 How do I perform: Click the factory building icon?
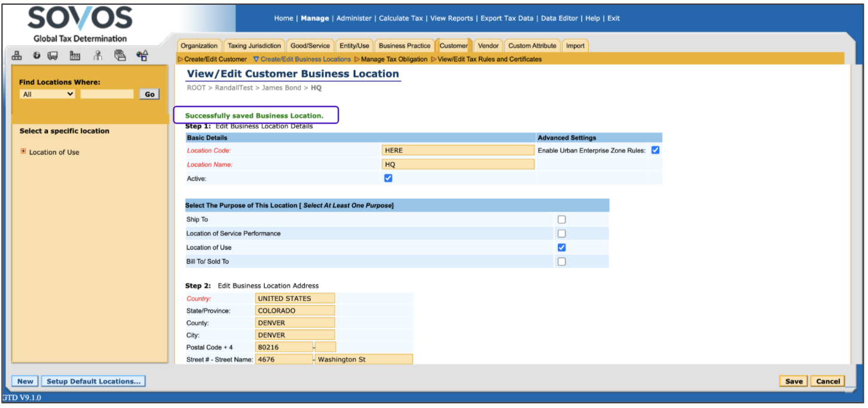pyautogui.click(x=75, y=56)
